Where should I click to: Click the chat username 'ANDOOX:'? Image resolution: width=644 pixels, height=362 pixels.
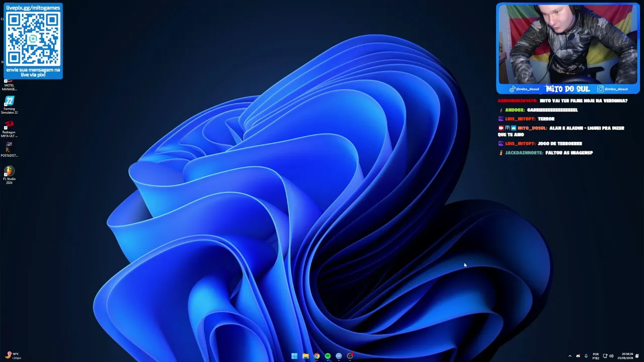(515, 110)
